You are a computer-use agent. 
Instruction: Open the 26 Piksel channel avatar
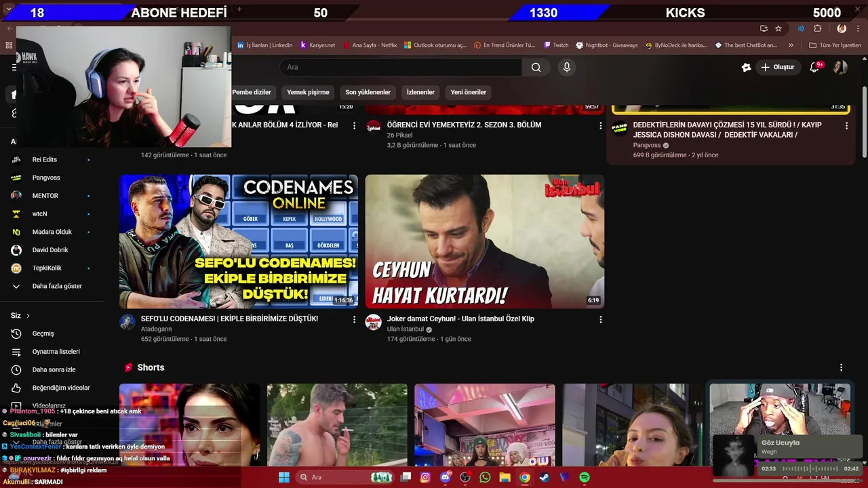click(x=373, y=127)
